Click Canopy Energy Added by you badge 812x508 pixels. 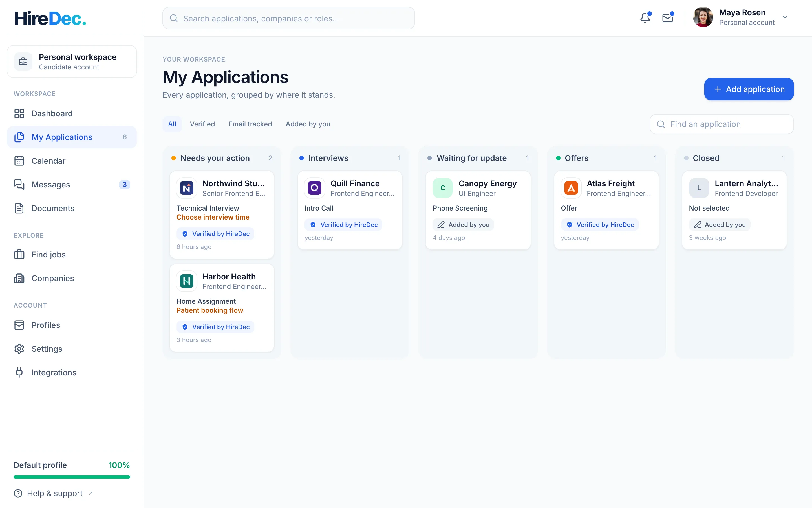[x=463, y=225]
